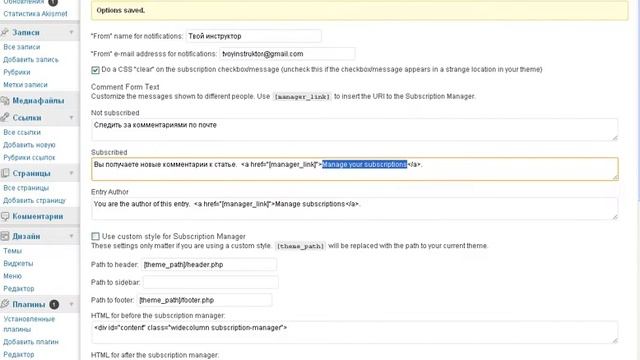The width and height of the screenshot is (640, 360).
Task: Click the Медиафайлы media icon
Action: click(x=5, y=100)
